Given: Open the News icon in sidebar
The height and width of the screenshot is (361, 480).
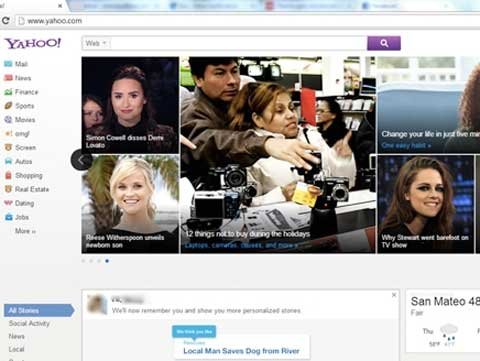Looking at the screenshot, I should click(8, 78).
